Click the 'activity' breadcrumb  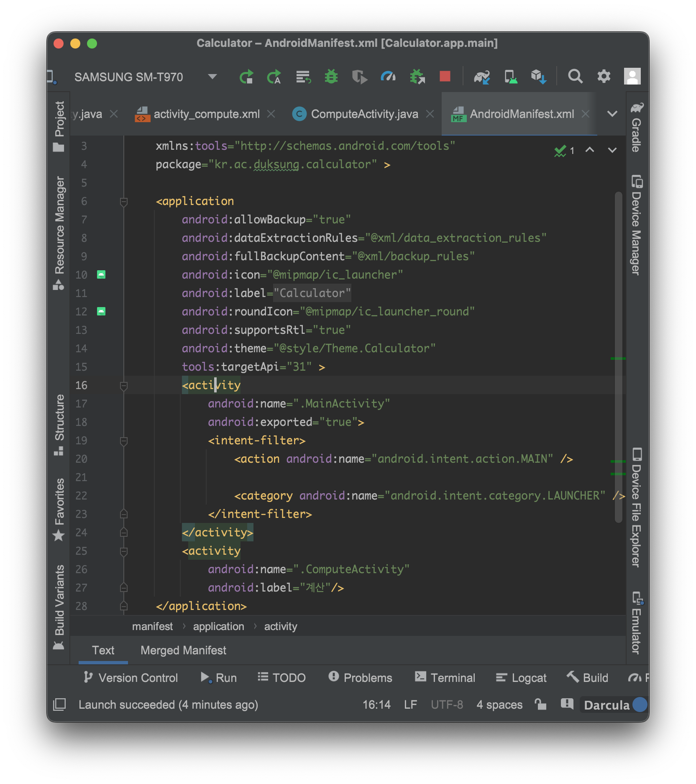tap(281, 626)
